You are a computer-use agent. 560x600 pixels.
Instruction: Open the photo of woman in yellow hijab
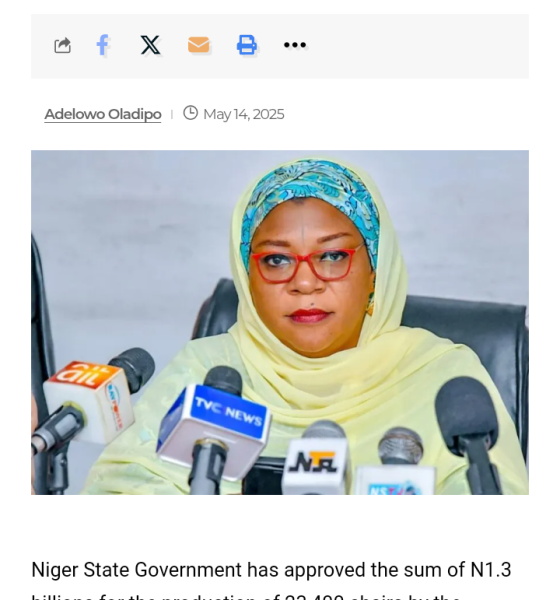280,322
